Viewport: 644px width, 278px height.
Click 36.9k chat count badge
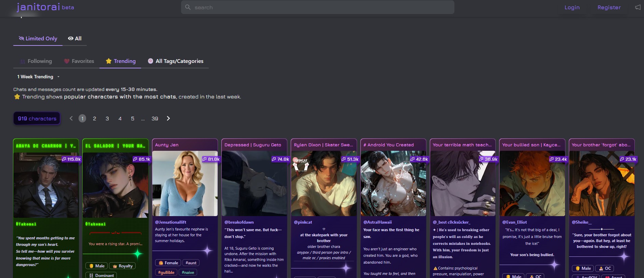pos(488,159)
